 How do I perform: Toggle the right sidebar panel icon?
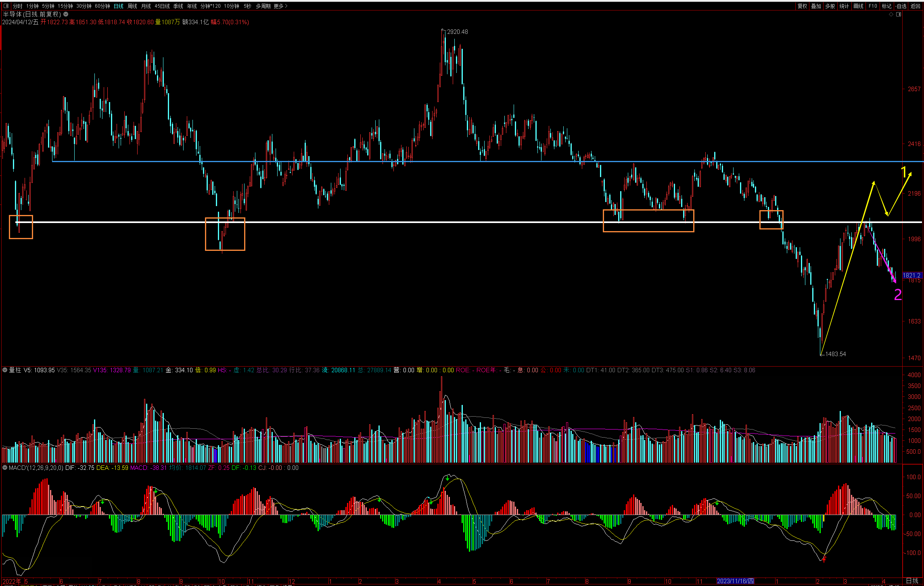tap(899, 15)
